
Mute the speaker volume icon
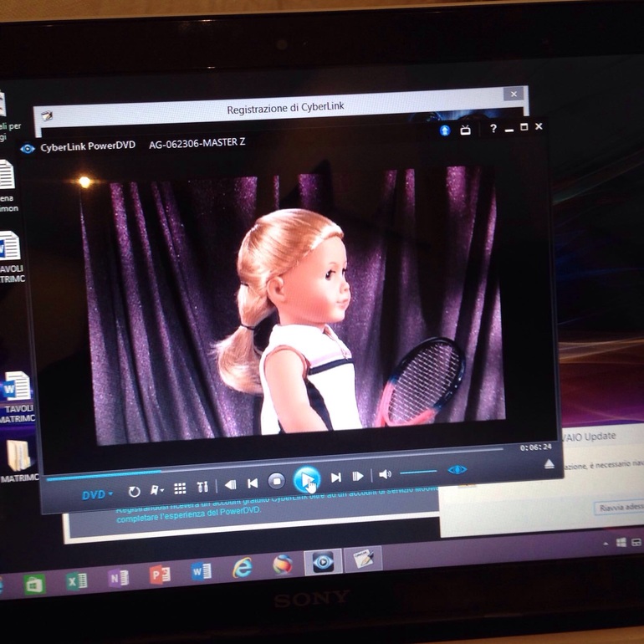coord(384,474)
